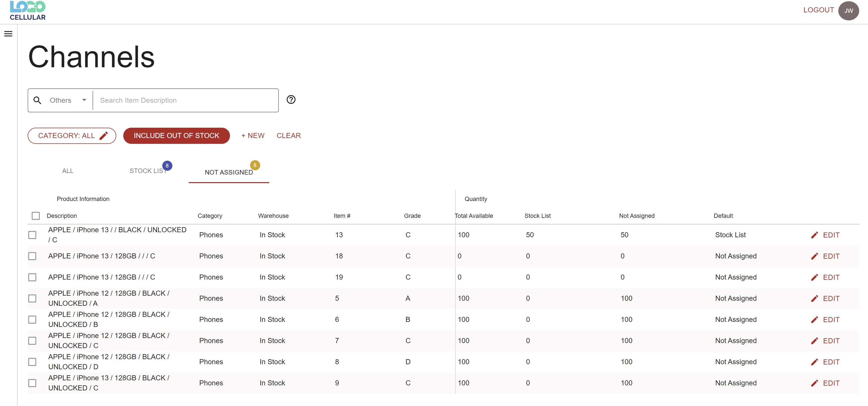Click the Default column header
The image size is (868, 406).
coord(723,216)
